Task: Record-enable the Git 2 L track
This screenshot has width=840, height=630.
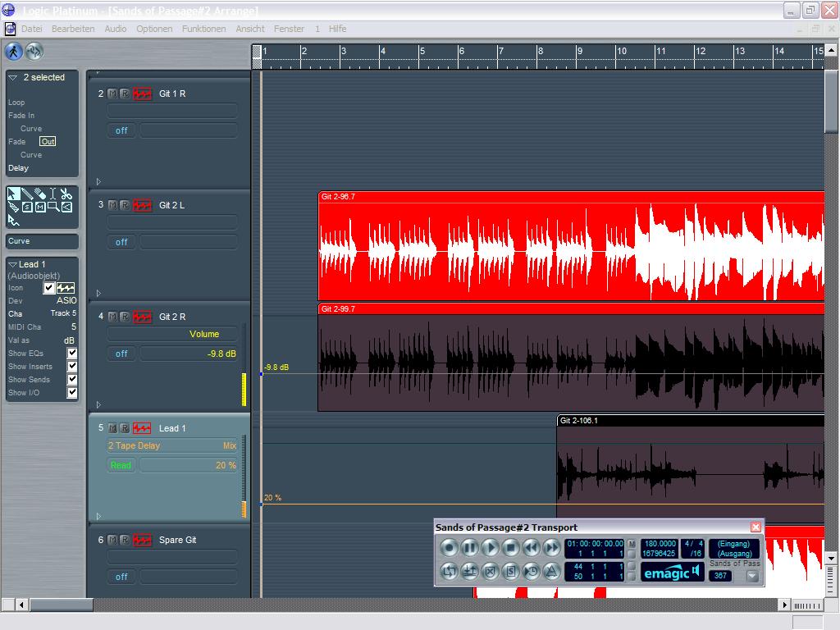Action: pos(125,205)
